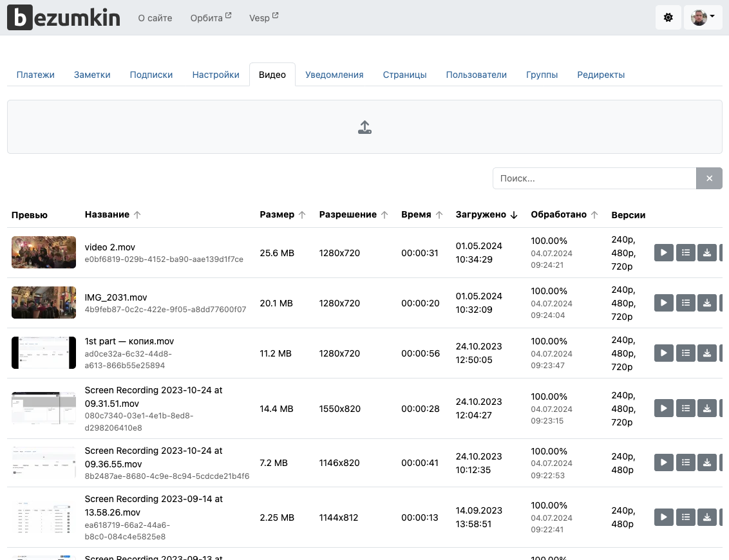Click the О сайте navigation link
The width and height of the screenshot is (729, 560).
[x=155, y=18]
